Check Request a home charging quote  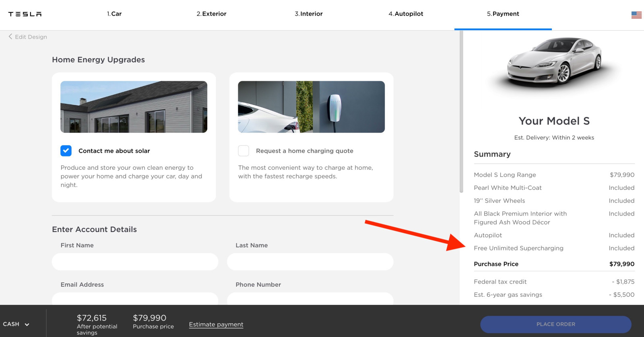(244, 151)
